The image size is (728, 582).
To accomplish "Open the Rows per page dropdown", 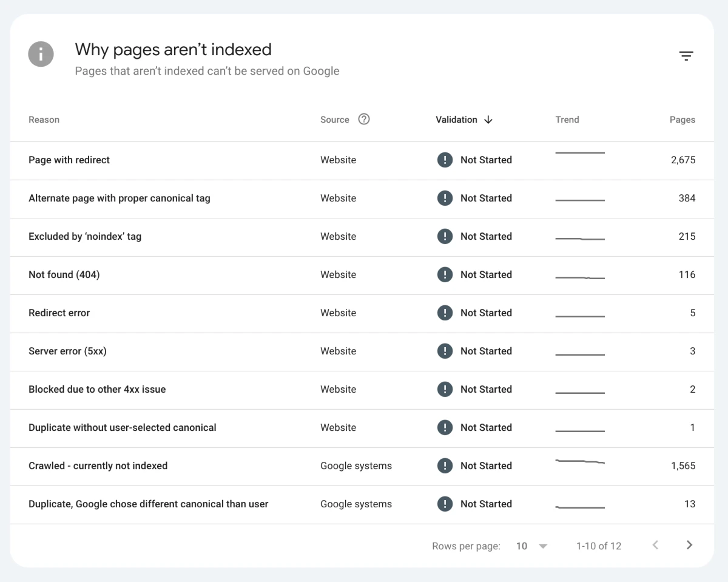I will [x=531, y=546].
